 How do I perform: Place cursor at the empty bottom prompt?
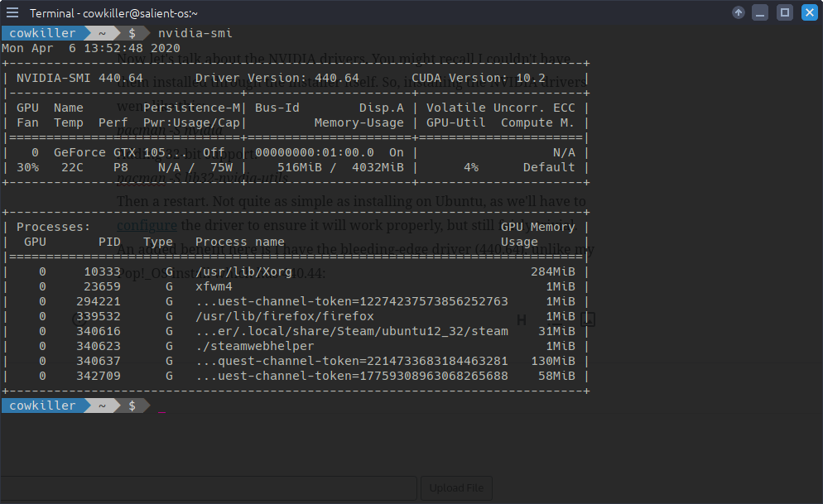coord(162,406)
